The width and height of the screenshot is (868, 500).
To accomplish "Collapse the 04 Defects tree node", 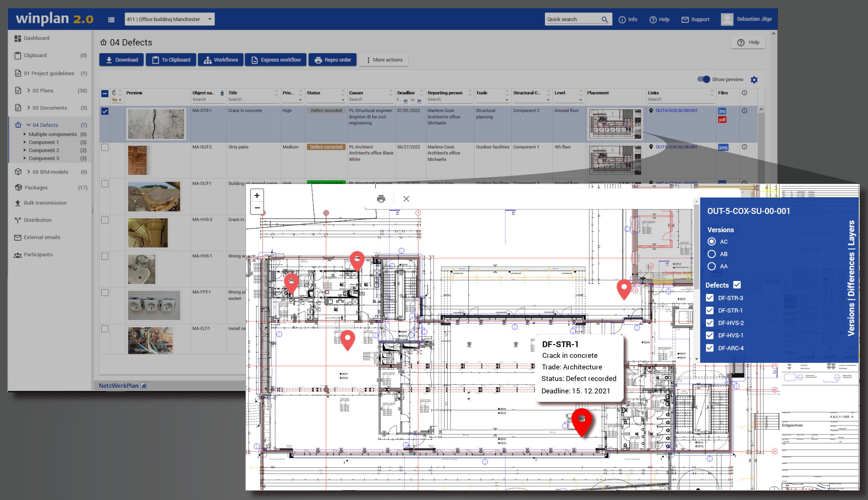I will 29,125.
